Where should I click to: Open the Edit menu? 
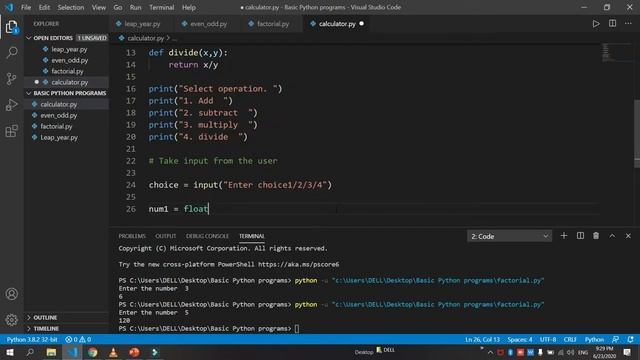point(44,7)
